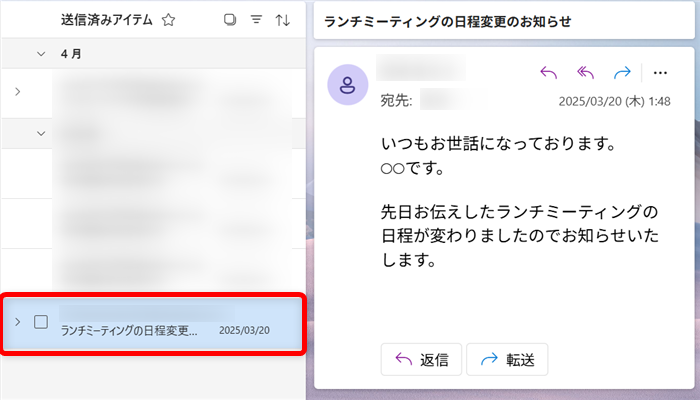Screen dimensions: 700x400
Task: Click the sort order arrows icon
Action: 282,20
